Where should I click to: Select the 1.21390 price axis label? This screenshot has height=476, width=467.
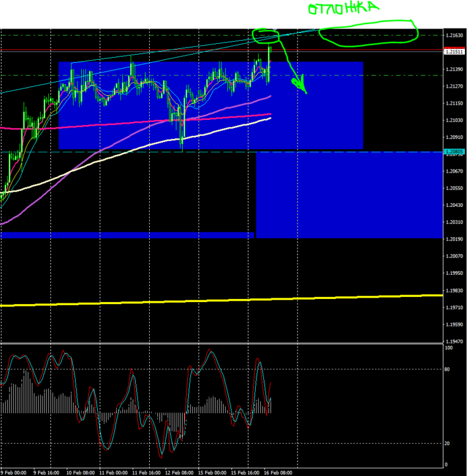coord(454,70)
